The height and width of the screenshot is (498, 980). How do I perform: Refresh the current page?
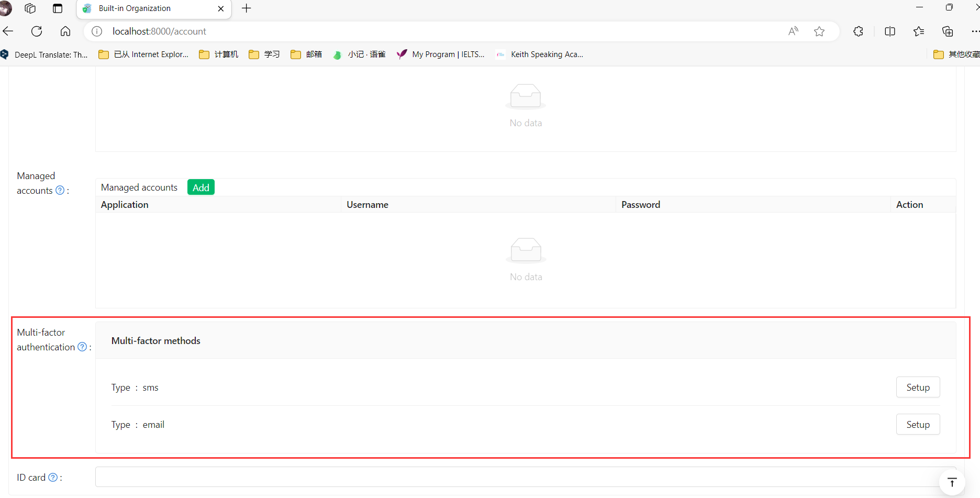click(x=37, y=31)
